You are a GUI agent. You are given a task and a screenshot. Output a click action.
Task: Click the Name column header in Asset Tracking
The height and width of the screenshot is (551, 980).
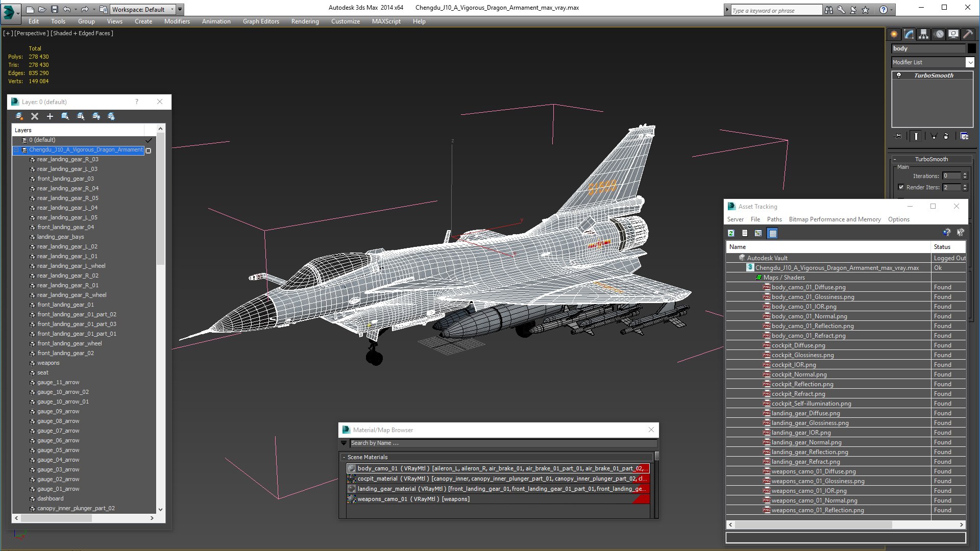click(828, 247)
